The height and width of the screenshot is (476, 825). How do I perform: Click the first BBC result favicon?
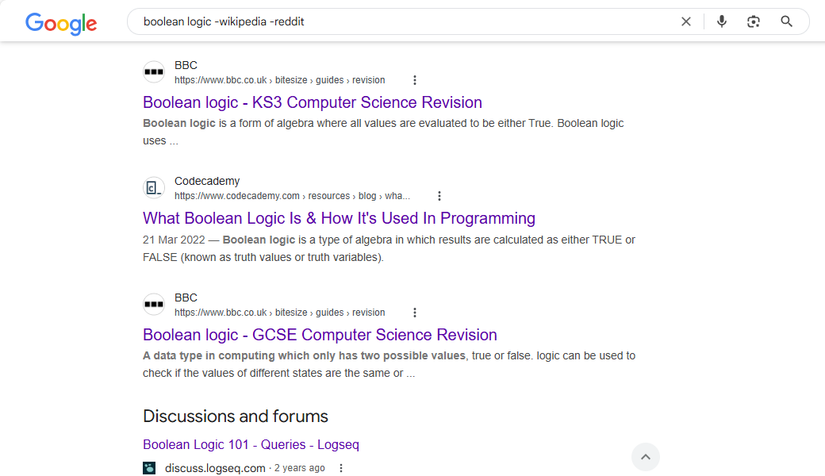pos(153,72)
